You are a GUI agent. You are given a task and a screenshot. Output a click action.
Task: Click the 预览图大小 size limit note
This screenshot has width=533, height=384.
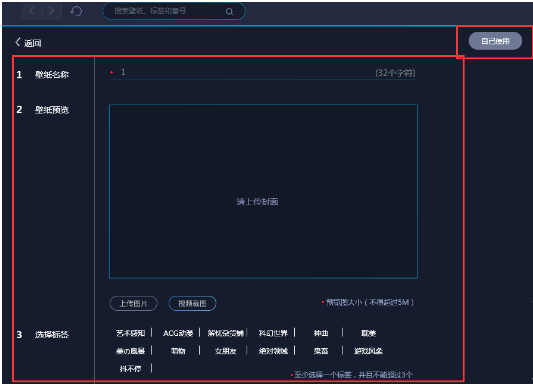pyautogui.click(x=368, y=302)
